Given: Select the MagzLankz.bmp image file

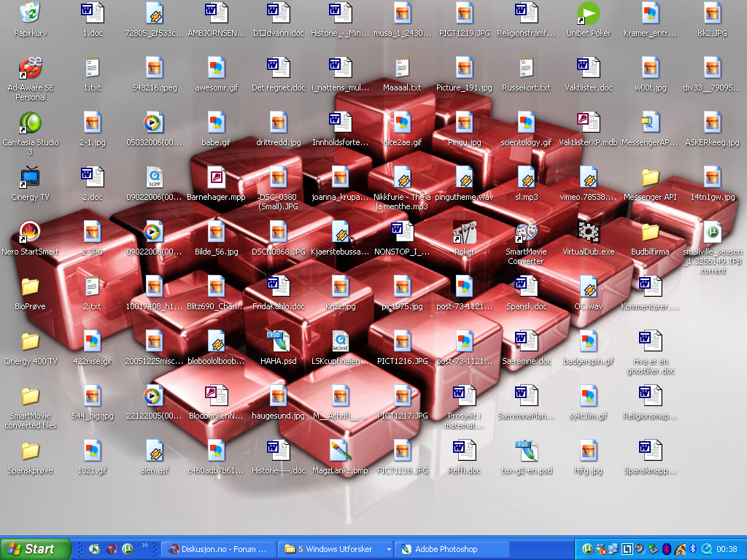Looking at the screenshot, I should [340, 451].
